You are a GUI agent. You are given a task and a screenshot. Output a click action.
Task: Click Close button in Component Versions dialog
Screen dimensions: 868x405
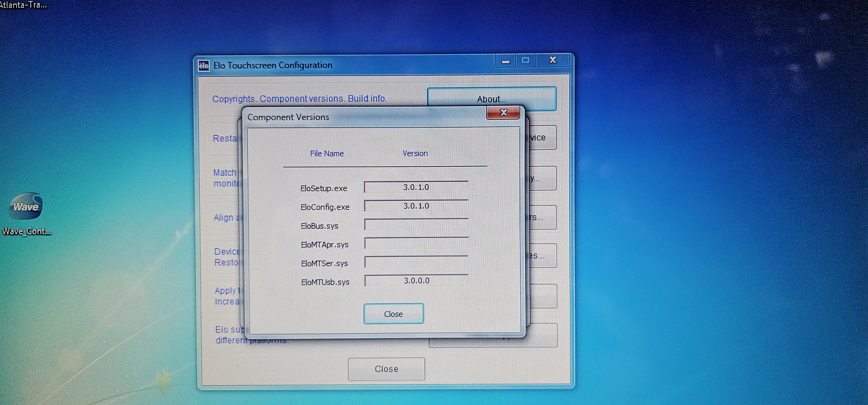coord(393,314)
